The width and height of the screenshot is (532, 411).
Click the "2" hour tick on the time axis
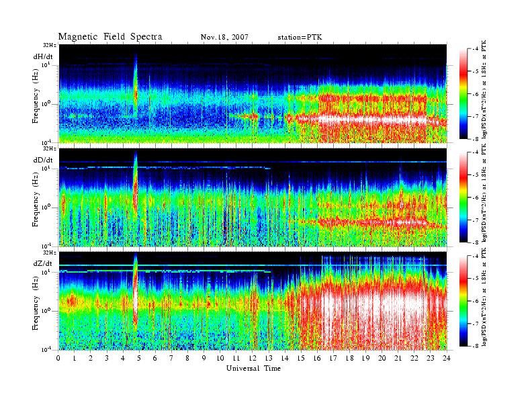click(91, 358)
